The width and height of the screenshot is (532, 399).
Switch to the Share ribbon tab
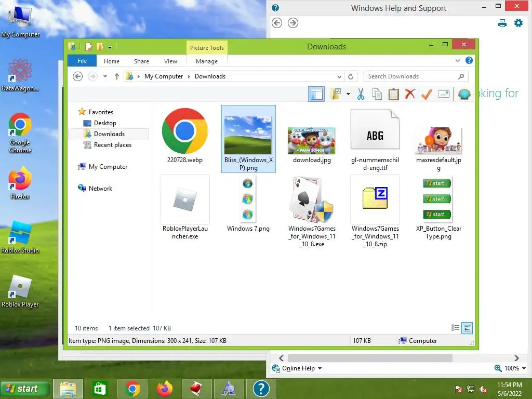141,61
